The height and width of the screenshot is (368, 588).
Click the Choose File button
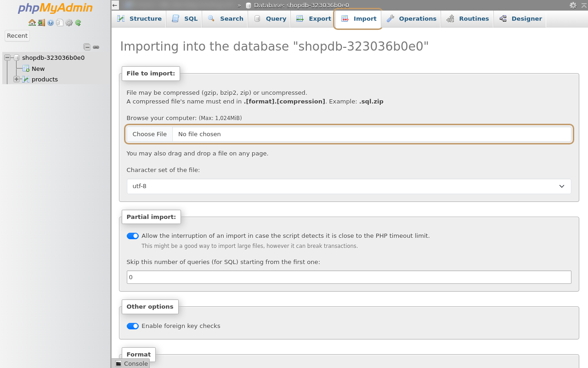(x=150, y=134)
